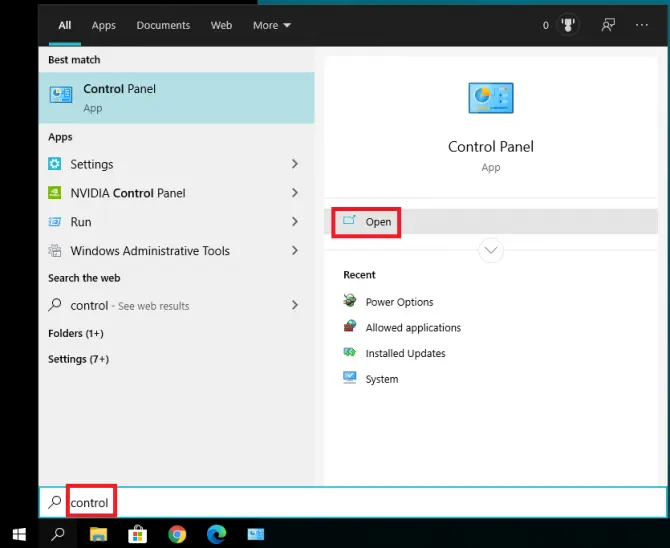Click the web search magnifier icon beside control
The width and height of the screenshot is (670, 548).
point(55,305)
